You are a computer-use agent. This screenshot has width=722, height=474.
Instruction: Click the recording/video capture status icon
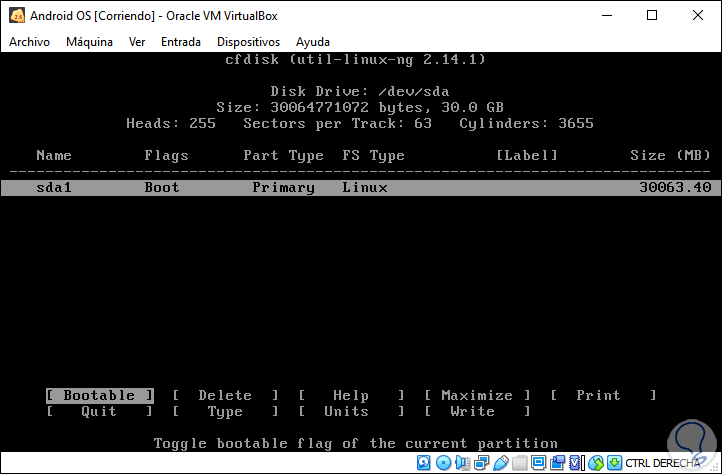point(558,462)
